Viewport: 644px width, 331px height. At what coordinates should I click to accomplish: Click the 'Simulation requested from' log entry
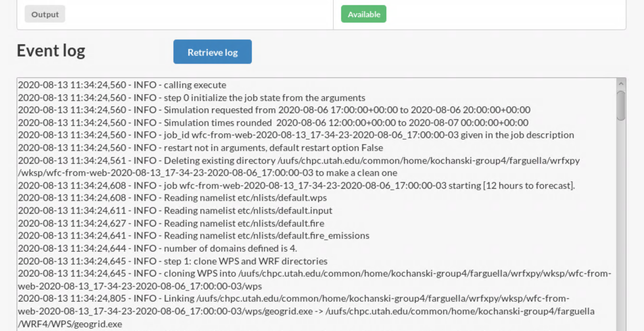[x=274, y=110]
